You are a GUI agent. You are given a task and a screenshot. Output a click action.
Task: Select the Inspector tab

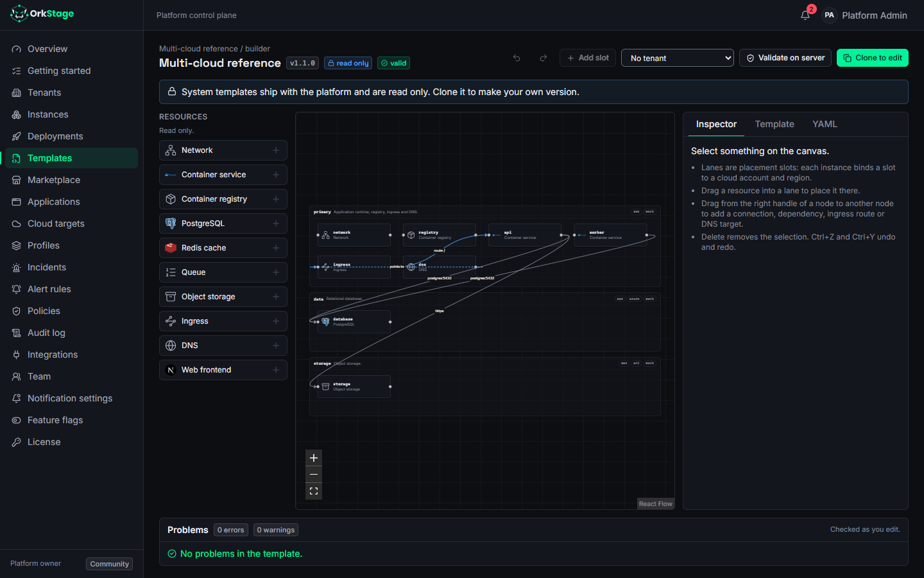pos(716,124)
